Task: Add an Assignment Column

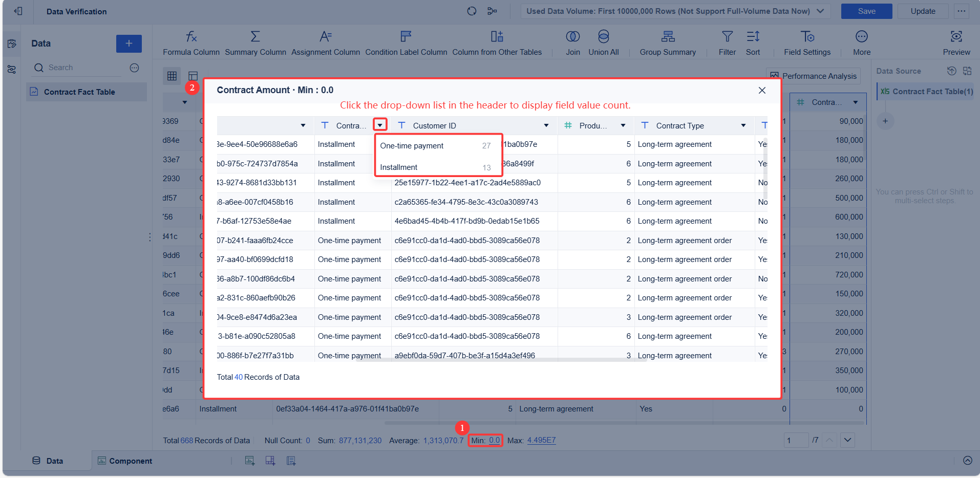Action: tap(326, 43)
